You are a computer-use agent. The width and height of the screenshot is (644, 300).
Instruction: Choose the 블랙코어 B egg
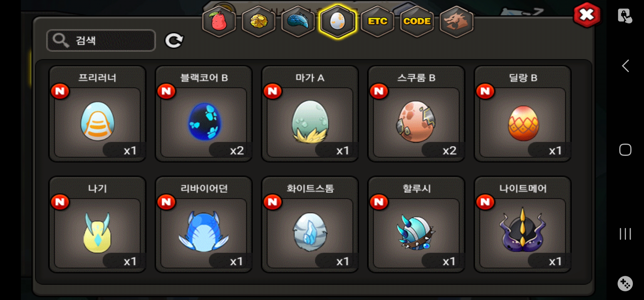[x=204, y=114]
